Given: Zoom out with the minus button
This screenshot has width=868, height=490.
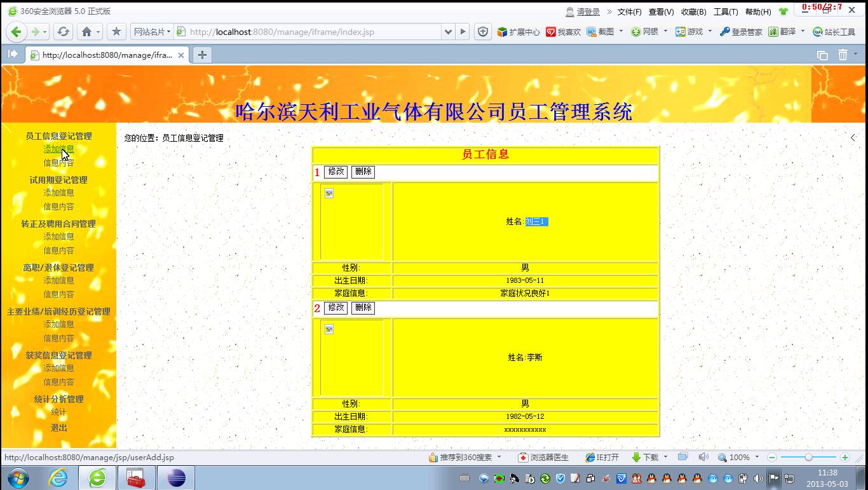Looking at the screenshot, I should click(x=772, y=458).
